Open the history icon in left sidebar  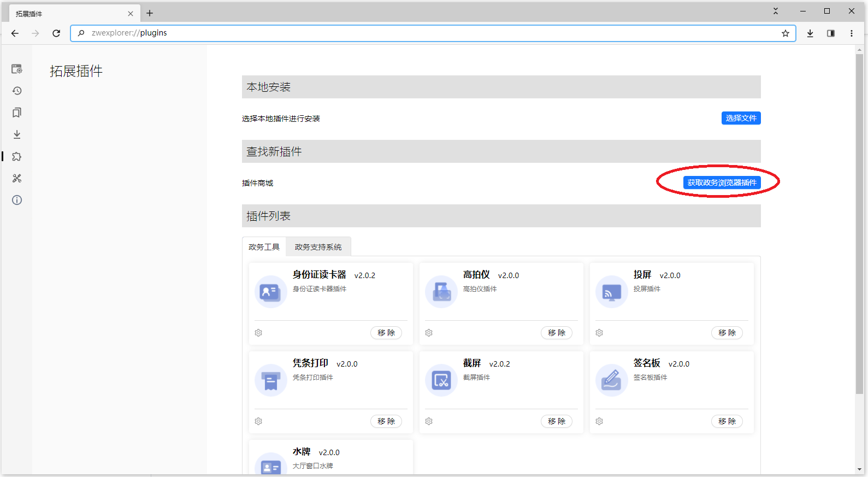pyautogui.click(x=17, y=91)
